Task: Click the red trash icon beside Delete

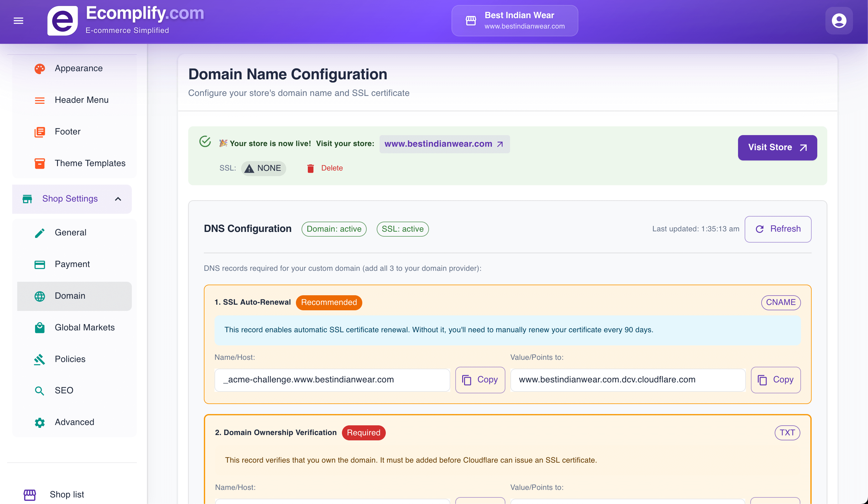Action: pos(310,168)
